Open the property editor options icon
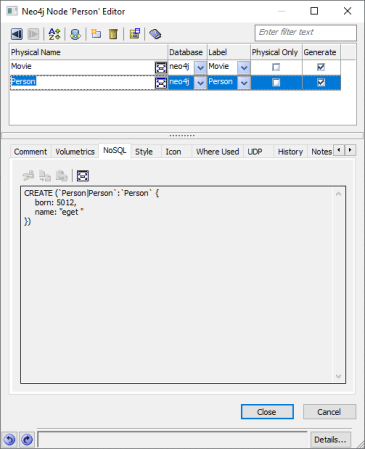Viewport: 365px width, 449px height. (x=135, y=34)
